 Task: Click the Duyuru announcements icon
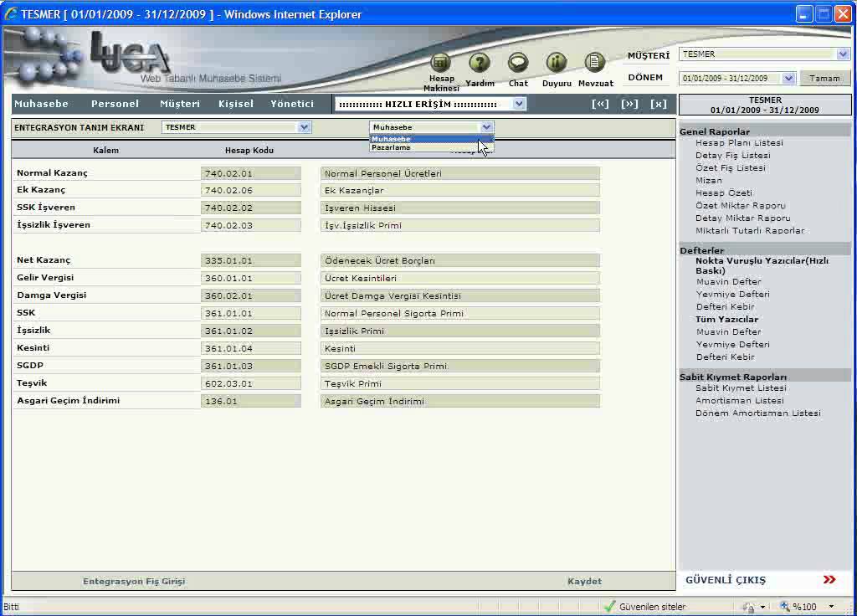pyautogui.click(x=557, y=64)
